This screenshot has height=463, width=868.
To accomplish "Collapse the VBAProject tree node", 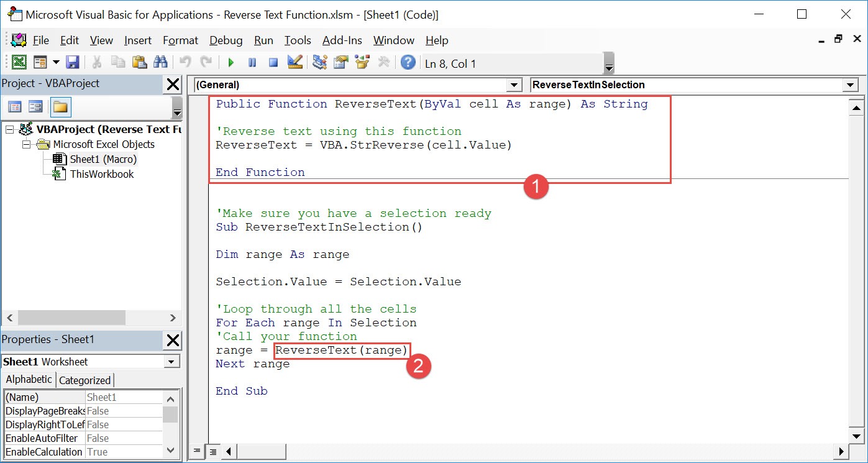I will click(9, 129).
